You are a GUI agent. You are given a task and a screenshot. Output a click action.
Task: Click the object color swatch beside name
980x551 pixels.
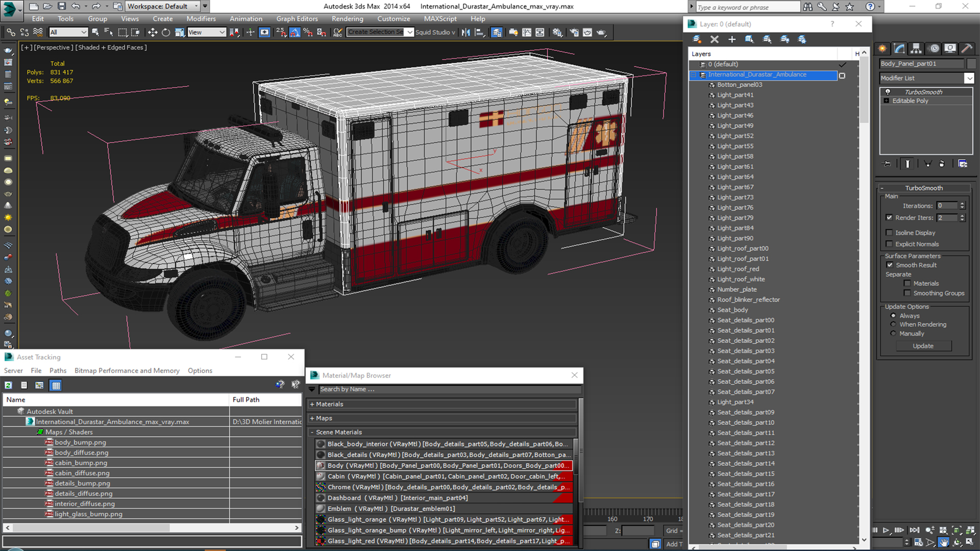tap(971, 64)
